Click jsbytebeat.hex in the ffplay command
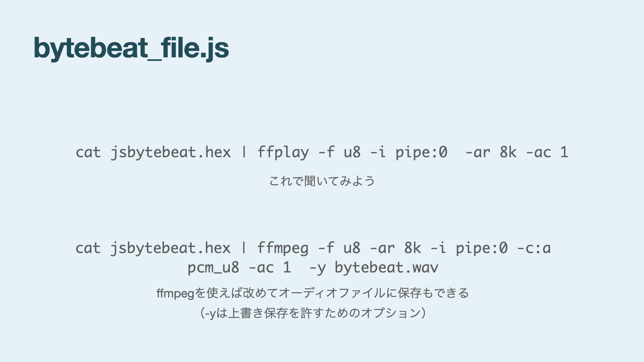 (x=171, y=153)
